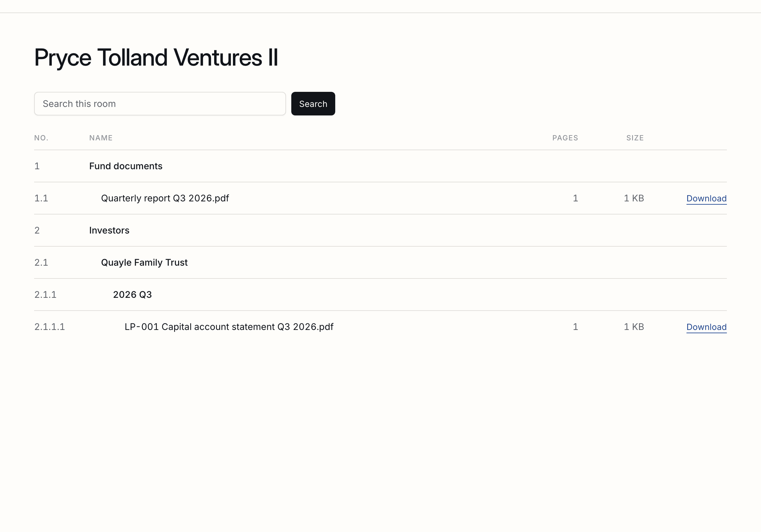The image size is (761, 532).
Task: Open the Quayle Family Trust folder
Action: (144, 262)
